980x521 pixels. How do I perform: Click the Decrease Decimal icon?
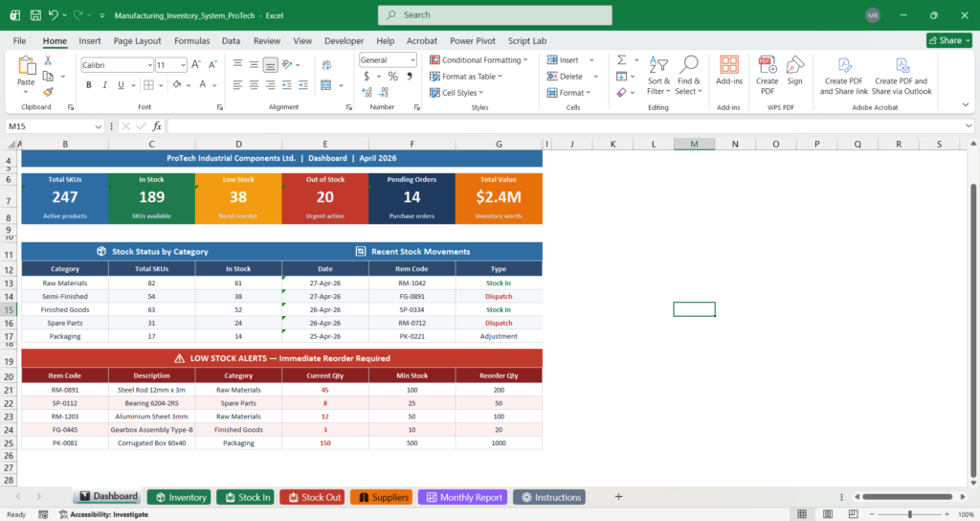(383, 92)
